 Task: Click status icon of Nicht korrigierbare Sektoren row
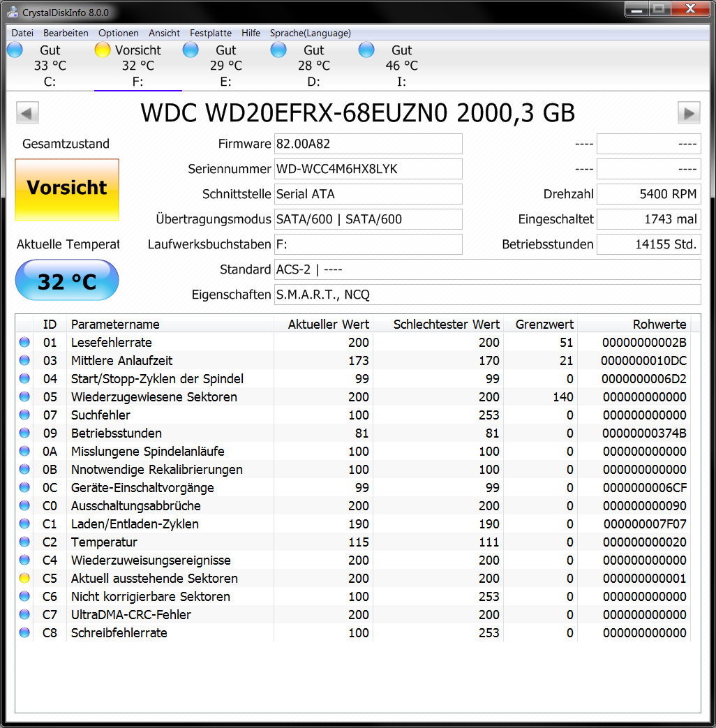pos(24,596)
